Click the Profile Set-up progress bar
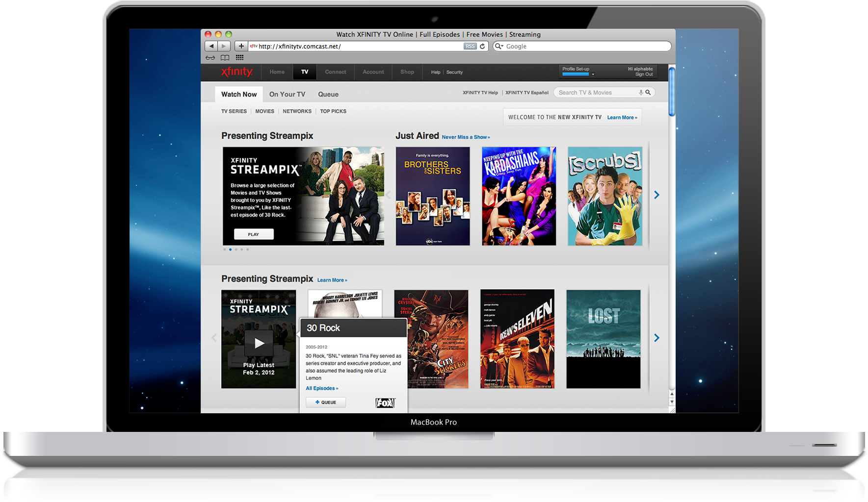 point(576,75)
